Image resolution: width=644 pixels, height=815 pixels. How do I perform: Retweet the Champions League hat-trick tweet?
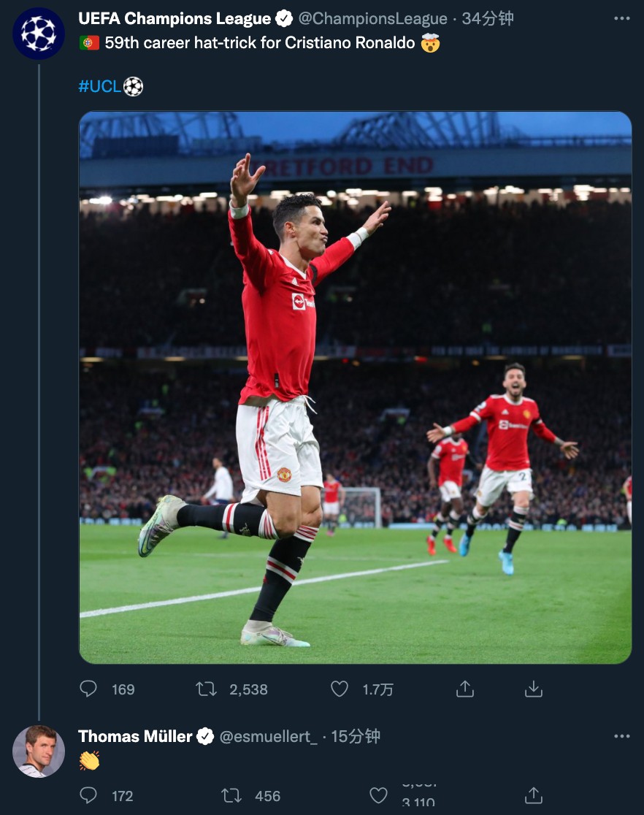tap(207, 689)
